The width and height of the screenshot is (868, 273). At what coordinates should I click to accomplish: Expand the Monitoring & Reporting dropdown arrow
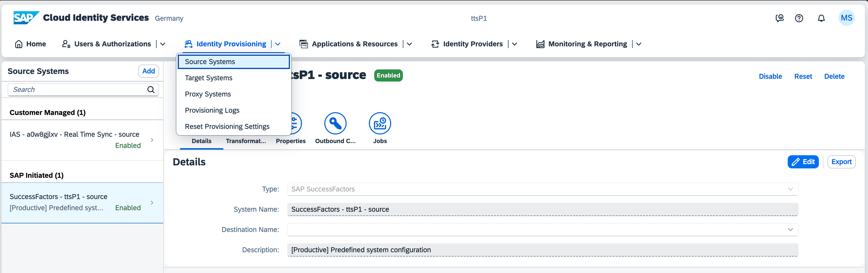[x=638, y=44]
